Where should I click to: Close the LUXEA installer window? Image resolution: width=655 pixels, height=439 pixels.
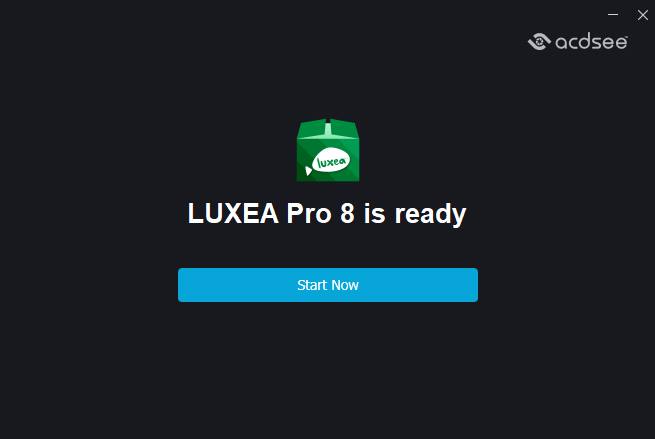coord(642,15)
